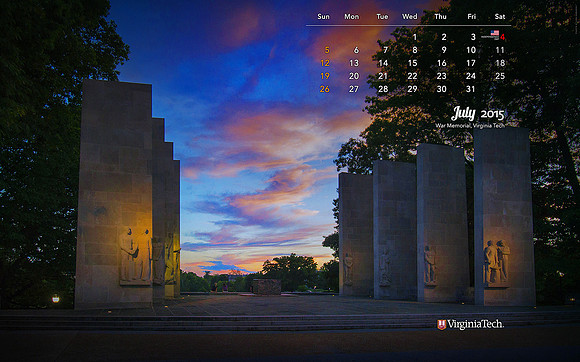Viewport: 580px width, 362px height.
Task: Click the '2015' year text
Action: coord(492,115)
